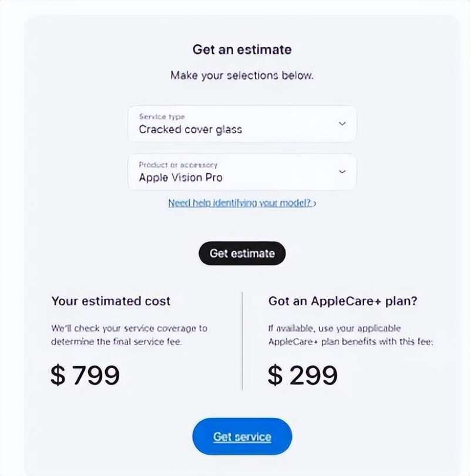Click the AppleCare+ plan benefits description
The width and height of the screenshot is (470, 476).
(350, 335)
